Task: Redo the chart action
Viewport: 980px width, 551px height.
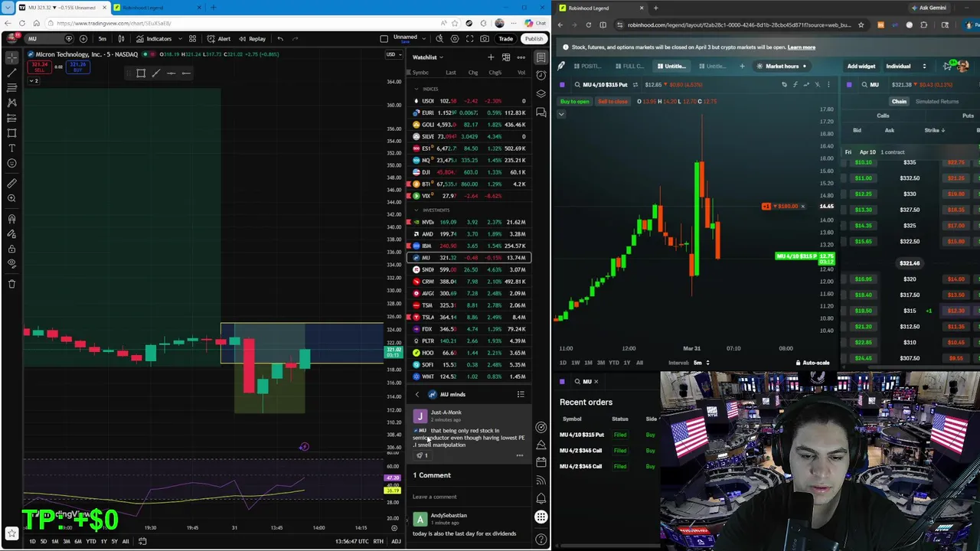Action: 296,38
